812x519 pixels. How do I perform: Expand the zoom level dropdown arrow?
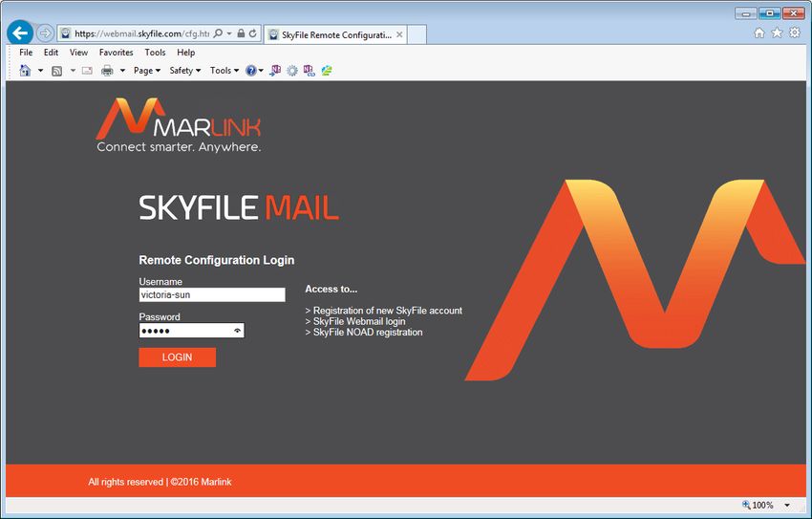[787, 505]
